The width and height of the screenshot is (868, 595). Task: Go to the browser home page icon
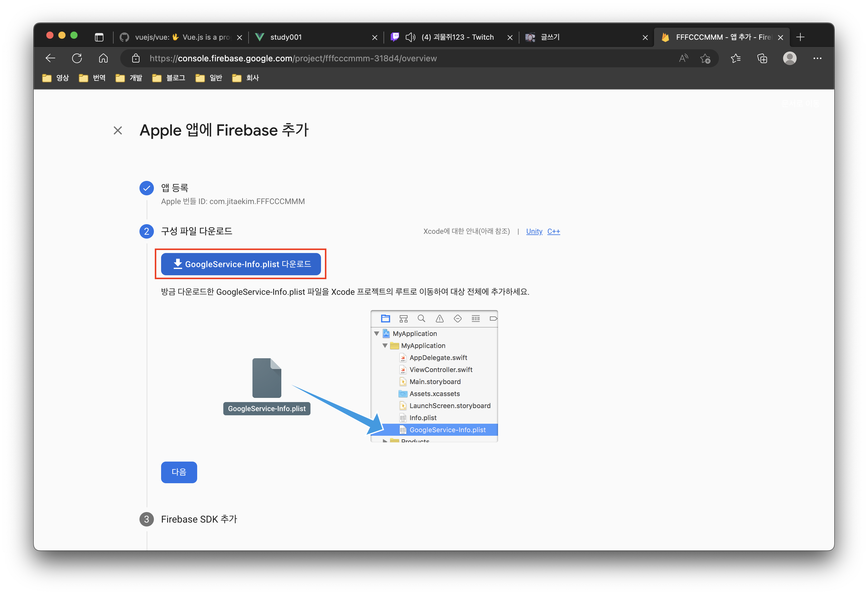tap(103, 58)
